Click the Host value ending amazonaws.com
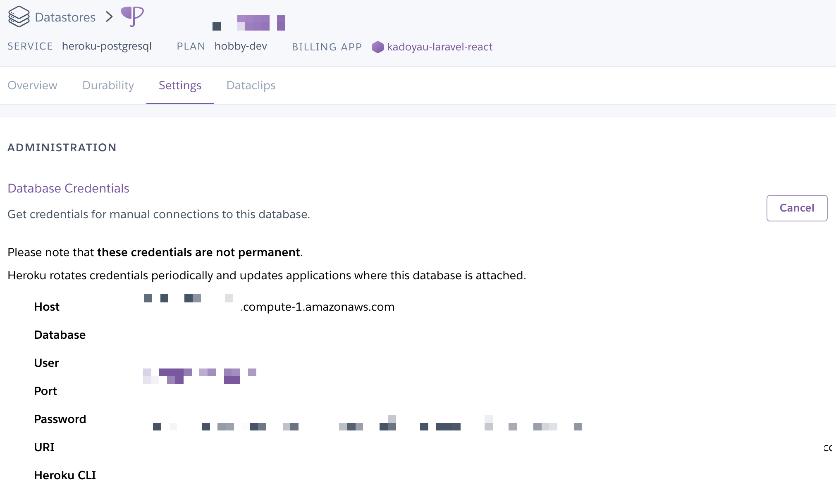Image resolution: width=836 pixels, height=504 pixels. [x=318, y=307]
